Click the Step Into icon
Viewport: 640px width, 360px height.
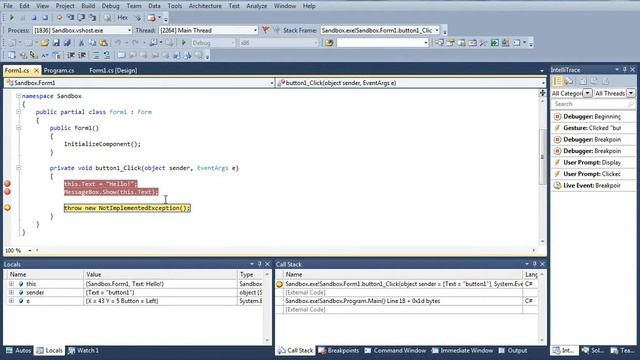[x=70, y=18]
